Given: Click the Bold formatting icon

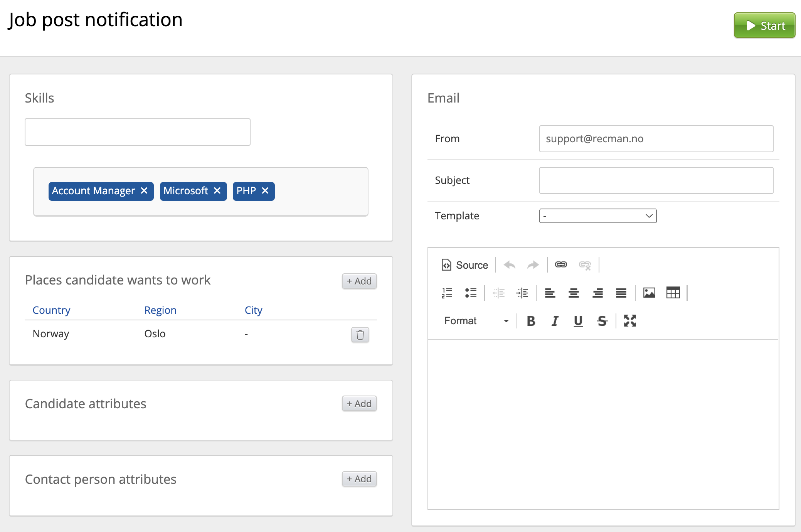Looking at the screenshot, I should [x=531, y=321].
